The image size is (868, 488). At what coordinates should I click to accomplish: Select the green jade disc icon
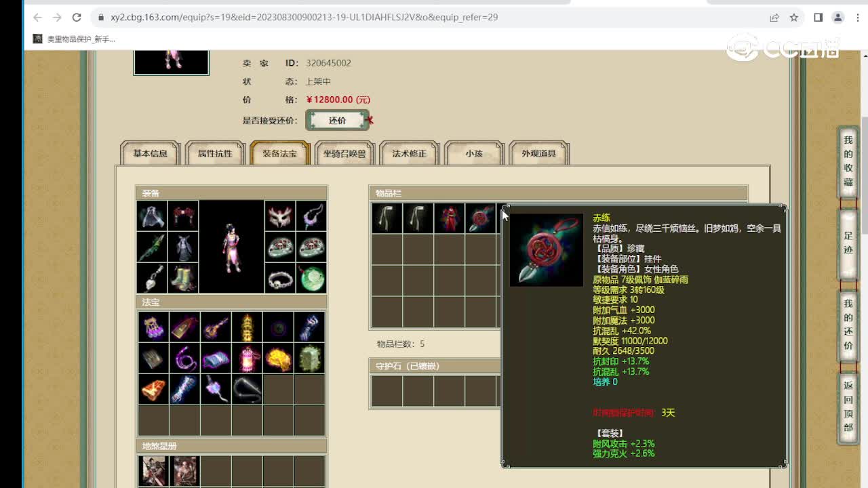tap(311, 278)
